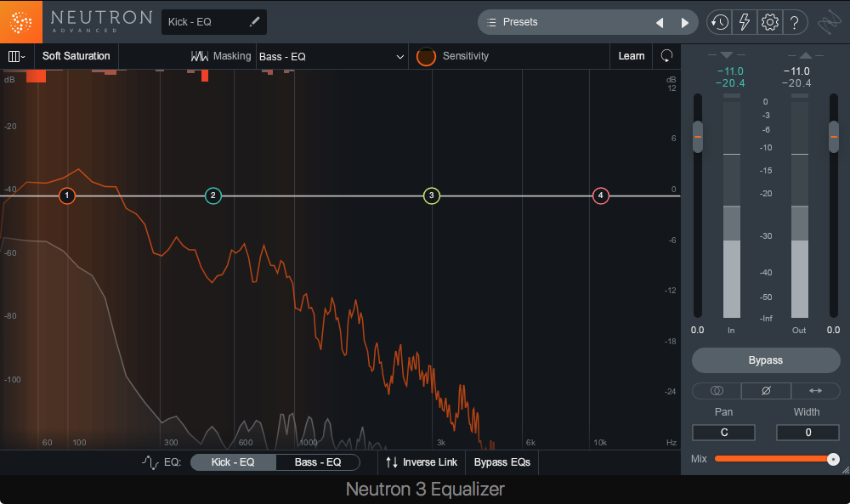Click the pencil icon to rename Kick - EQ
This screenshot has height=504, width=850.
[254, 22]
